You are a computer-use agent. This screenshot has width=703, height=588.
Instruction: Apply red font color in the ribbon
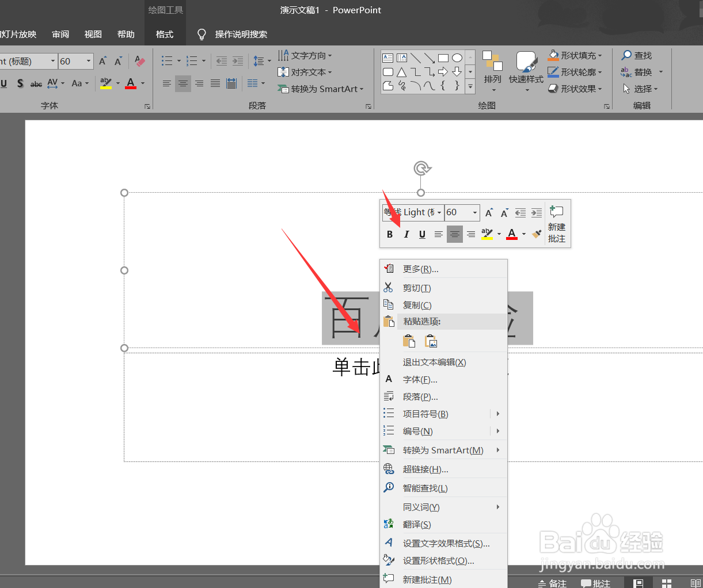coord(131,83)
